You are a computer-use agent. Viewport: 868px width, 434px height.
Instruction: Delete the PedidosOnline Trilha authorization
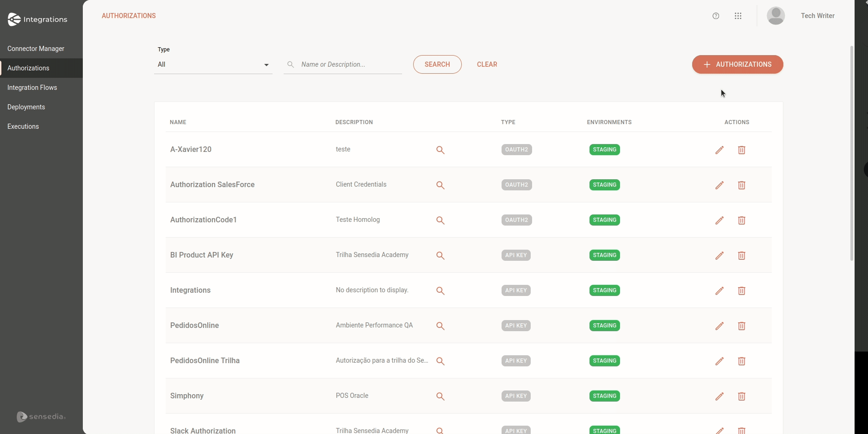(742, 361)
